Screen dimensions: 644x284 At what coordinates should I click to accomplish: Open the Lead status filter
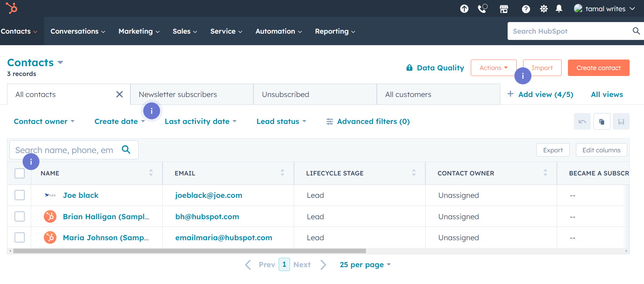282,122
